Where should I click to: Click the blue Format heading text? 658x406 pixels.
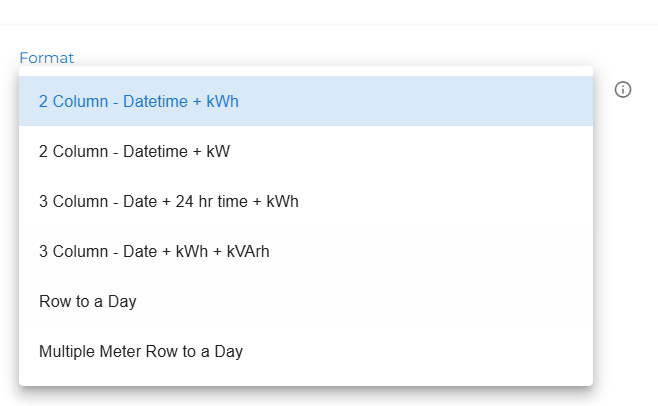[x=47, y=58]
